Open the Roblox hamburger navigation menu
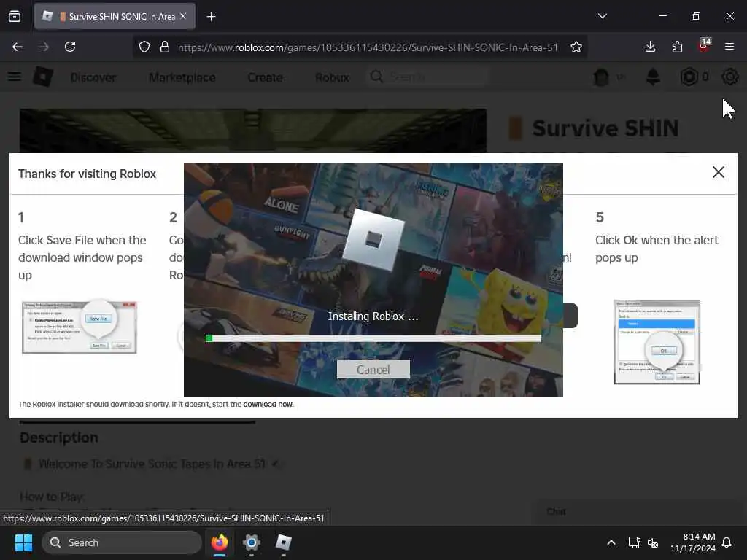 coord(15,77)
